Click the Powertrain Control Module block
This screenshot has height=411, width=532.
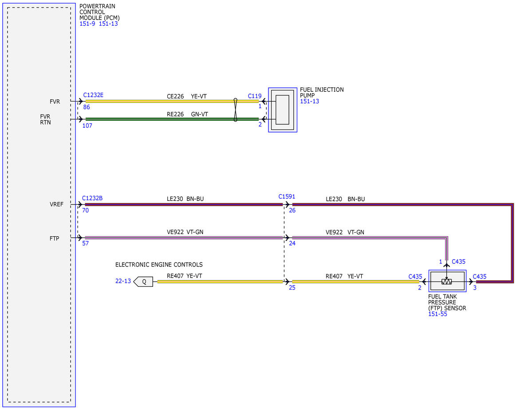coord(39,205)
